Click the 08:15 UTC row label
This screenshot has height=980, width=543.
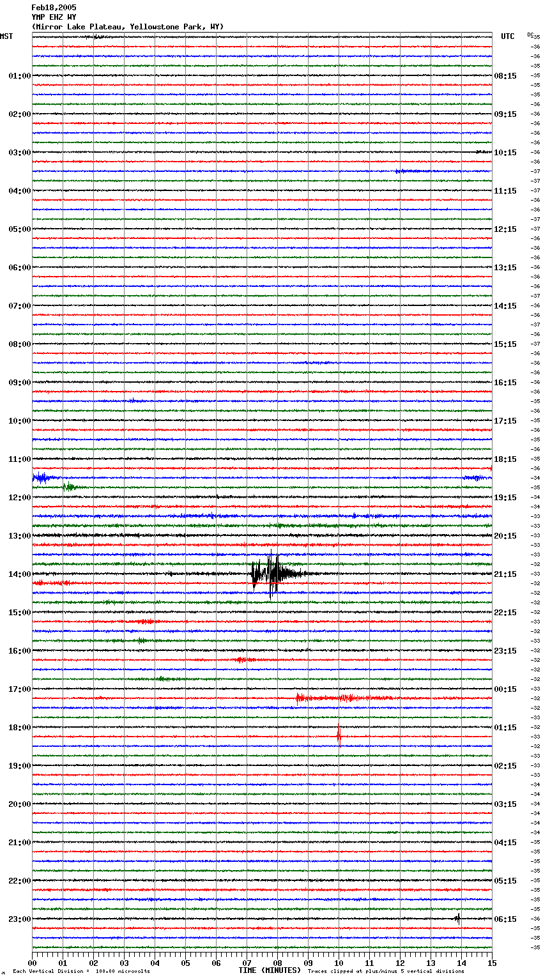pos(505,76)
